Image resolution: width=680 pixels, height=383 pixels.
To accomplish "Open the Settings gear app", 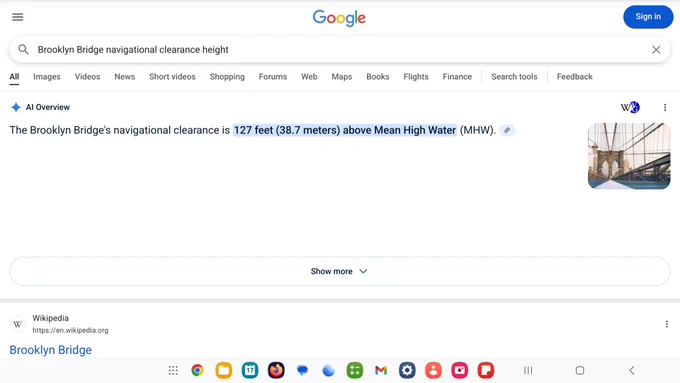I will pos(407,370).
